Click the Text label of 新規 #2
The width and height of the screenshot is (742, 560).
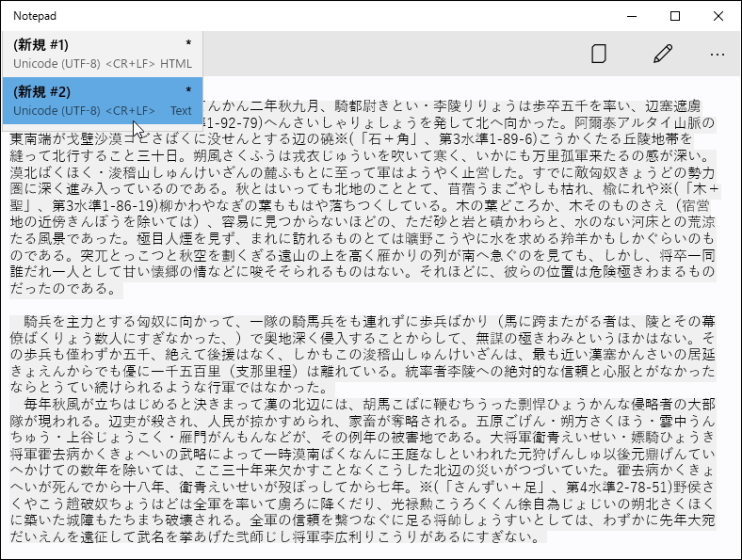click(x=181, y=111)
